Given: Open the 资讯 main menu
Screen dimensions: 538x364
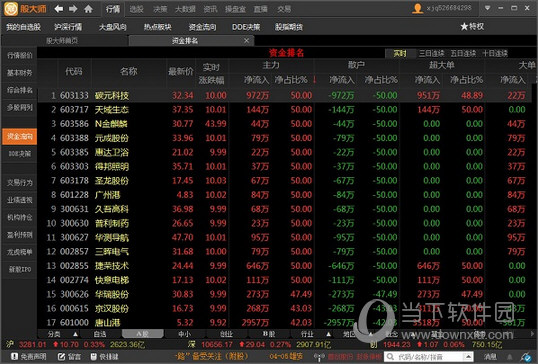Looking at the screenshot, I should (210, 9).
